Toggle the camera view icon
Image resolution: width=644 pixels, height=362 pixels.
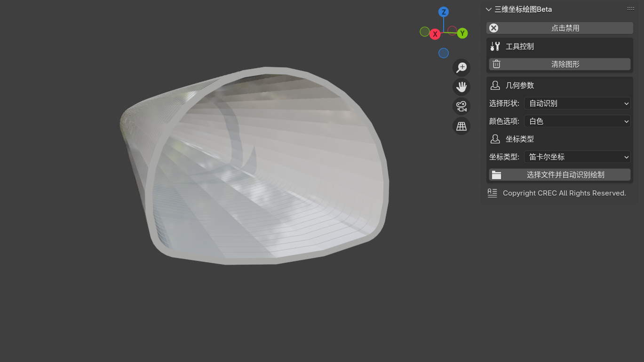(x=461, y=107)
